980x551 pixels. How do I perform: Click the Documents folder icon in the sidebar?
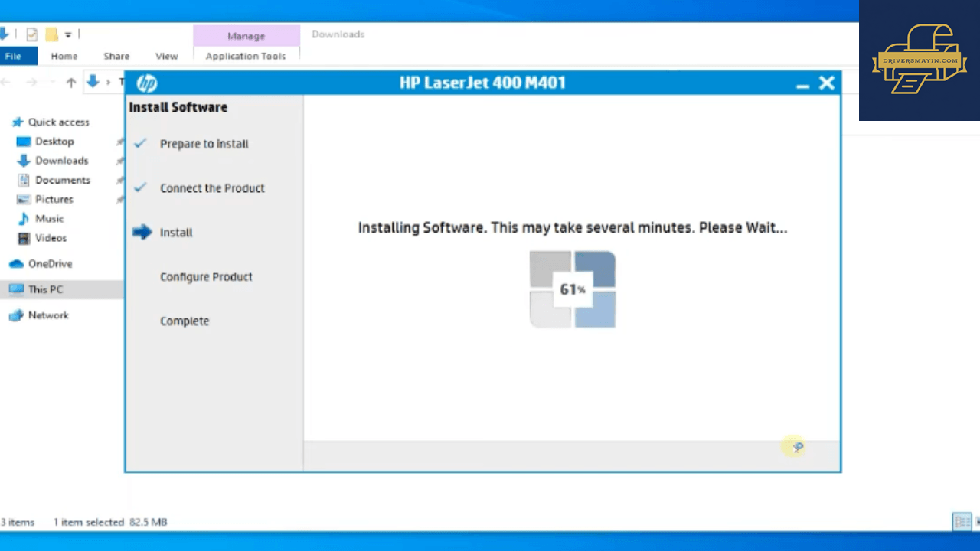tap(23, 180)
